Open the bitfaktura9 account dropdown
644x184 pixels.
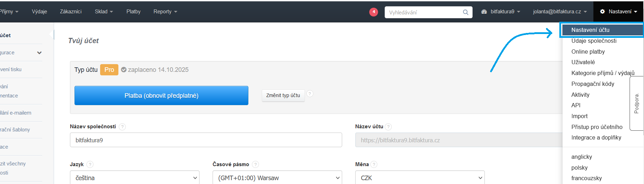tap(501, 12)
